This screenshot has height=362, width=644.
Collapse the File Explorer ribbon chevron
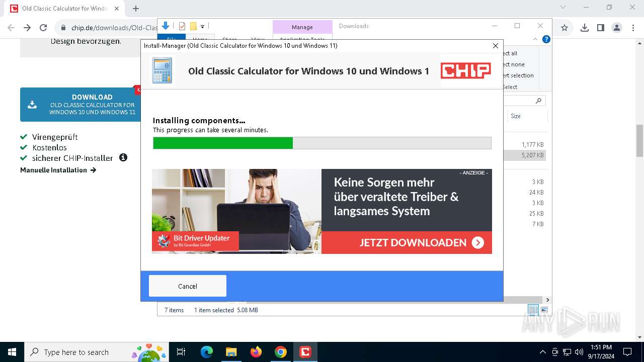(535, 39)
